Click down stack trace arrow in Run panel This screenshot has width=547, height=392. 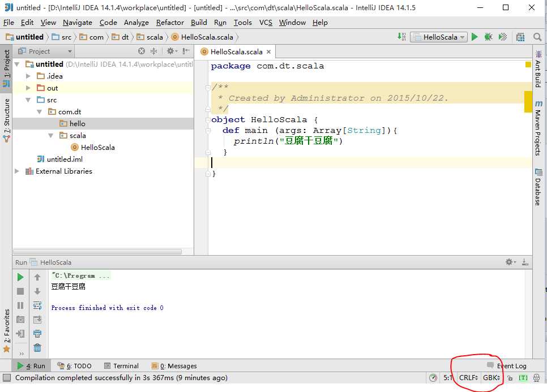pyautogui.click(x=37, y=291)
